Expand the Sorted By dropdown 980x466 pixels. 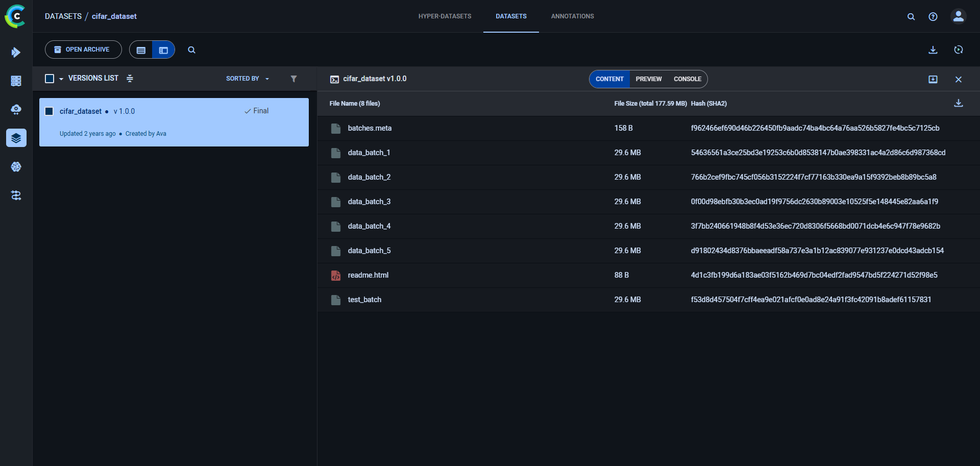(248, 79)
